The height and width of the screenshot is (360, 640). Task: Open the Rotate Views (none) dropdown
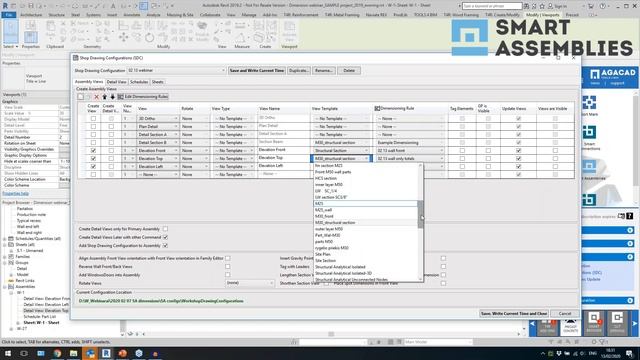[249, 283]
